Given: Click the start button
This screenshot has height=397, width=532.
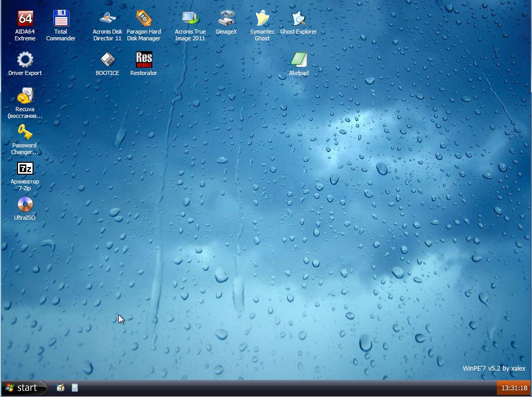Looking at the screenshot, I should [24, 388].
